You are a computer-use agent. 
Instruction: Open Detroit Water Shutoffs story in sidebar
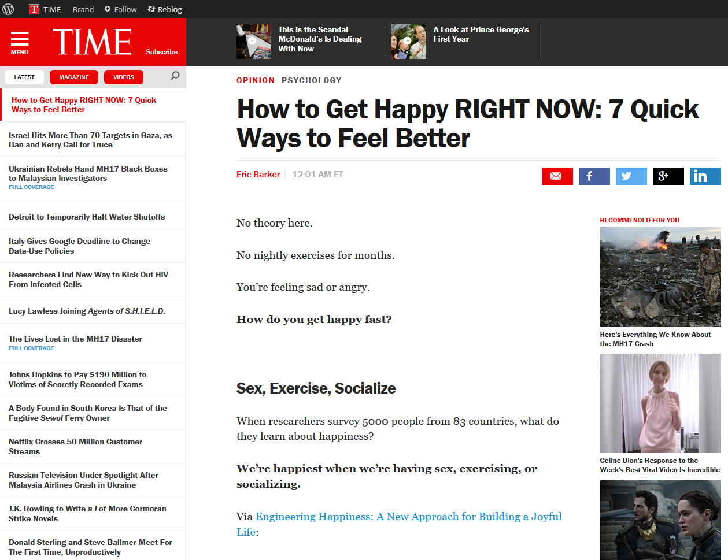[x=87, y=217]
